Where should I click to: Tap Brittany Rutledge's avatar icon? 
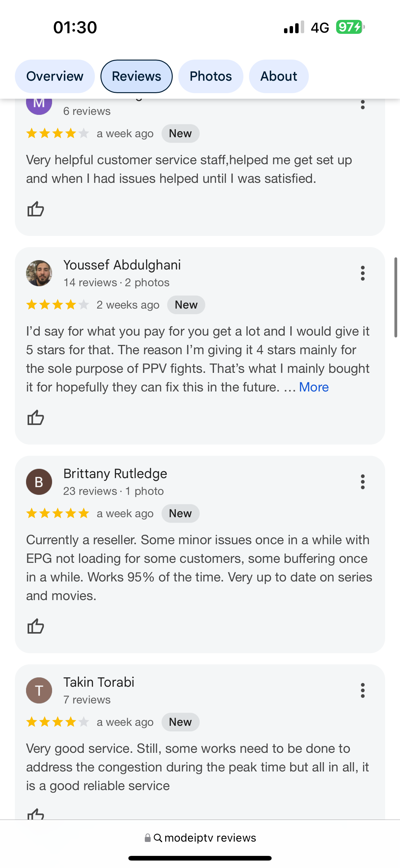click(39, 482)
